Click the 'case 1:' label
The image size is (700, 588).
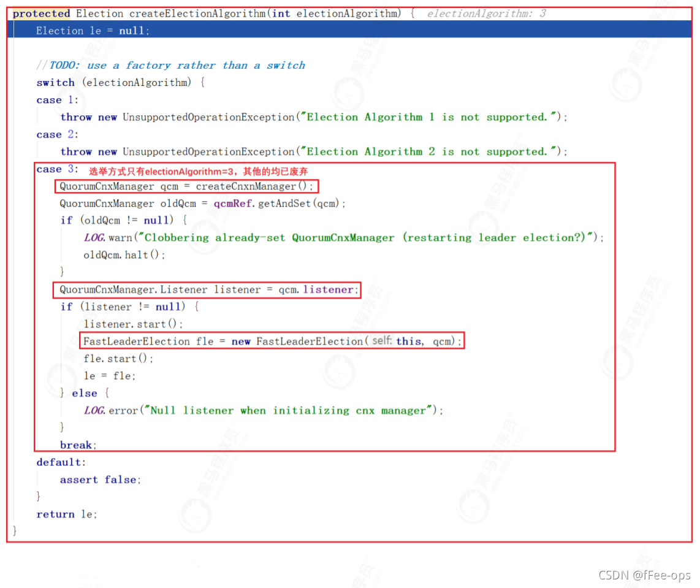pos(57,99)
